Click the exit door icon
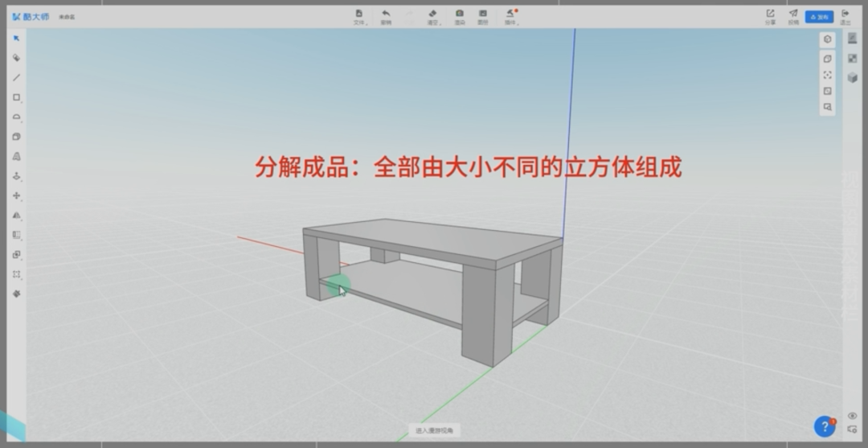The width and height of the screenshot is (868, 448). tap(845, 17)
